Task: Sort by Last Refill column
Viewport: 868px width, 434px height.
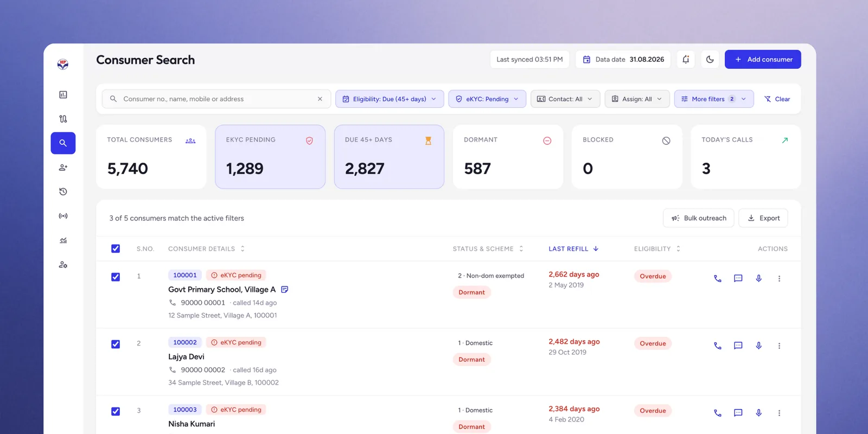Action: 573,249
